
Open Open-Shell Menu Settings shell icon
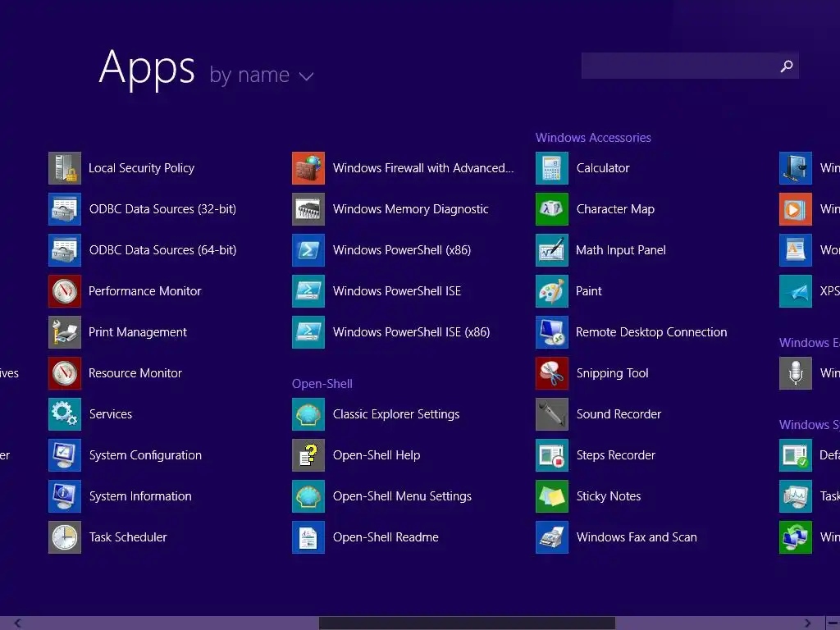308,496
